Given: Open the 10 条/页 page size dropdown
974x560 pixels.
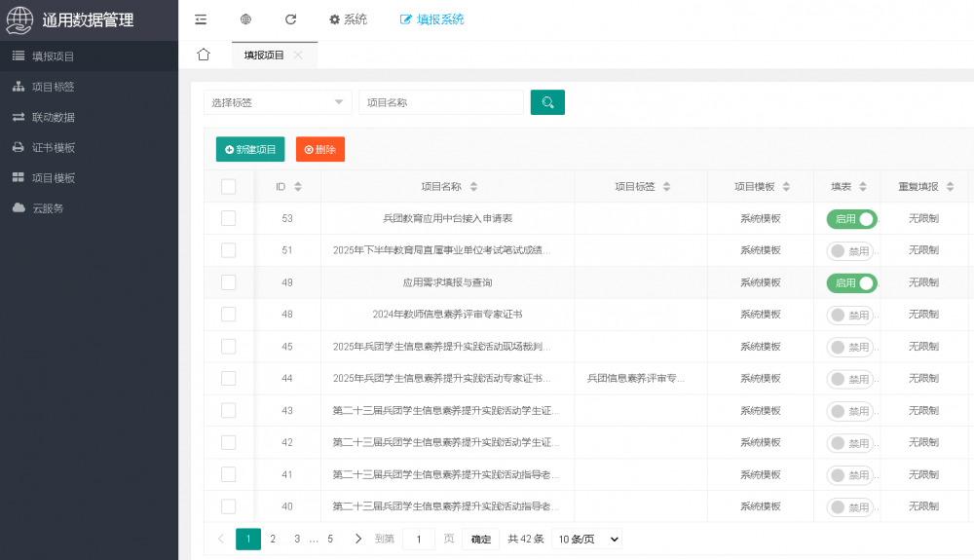Looking at the screenshot, I should click(586, 539).
